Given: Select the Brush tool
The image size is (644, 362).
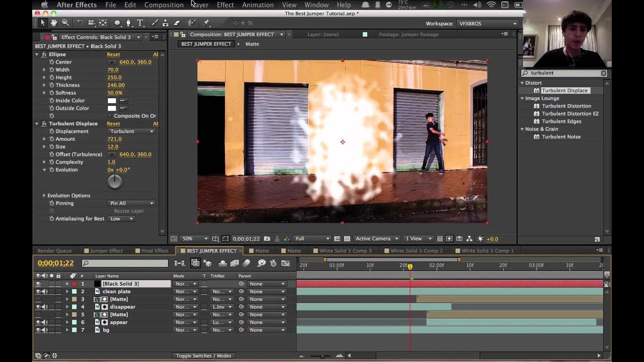Looking at the screenshot, I should (x=154, y=23).
